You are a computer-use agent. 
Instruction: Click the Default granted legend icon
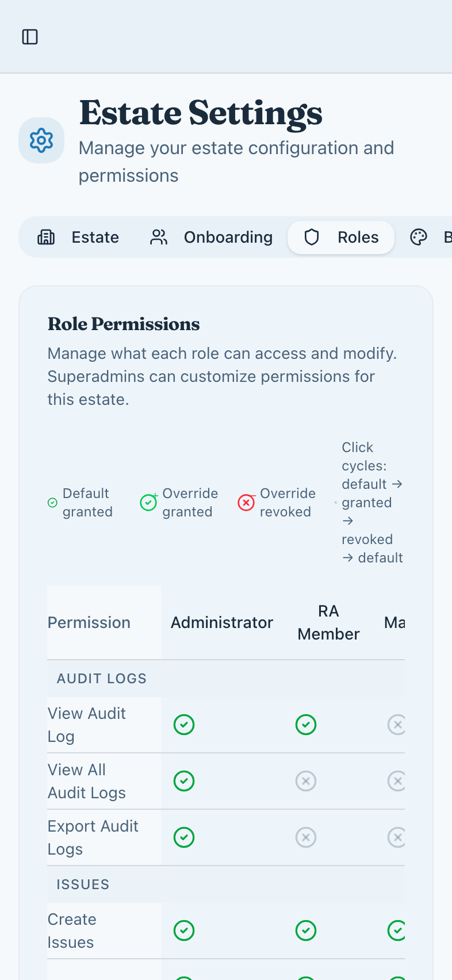pyautogui.click(x=52, y=502)
